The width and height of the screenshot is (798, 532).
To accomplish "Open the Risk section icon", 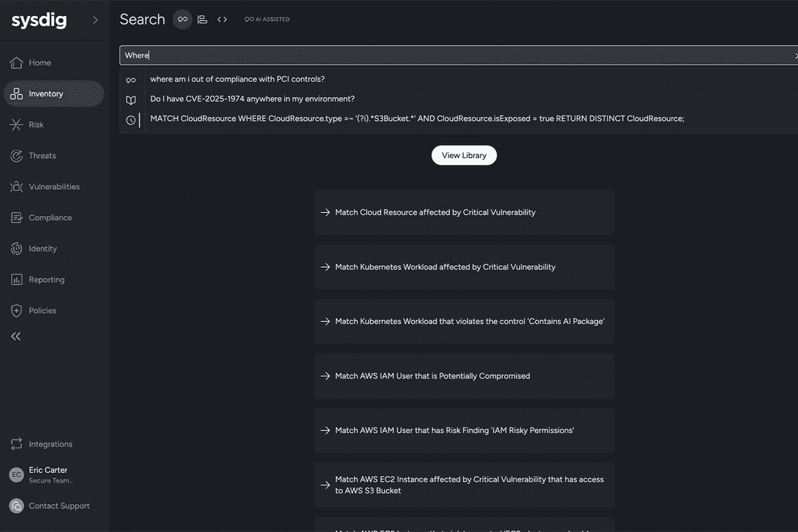I will [x=17, y=125].
